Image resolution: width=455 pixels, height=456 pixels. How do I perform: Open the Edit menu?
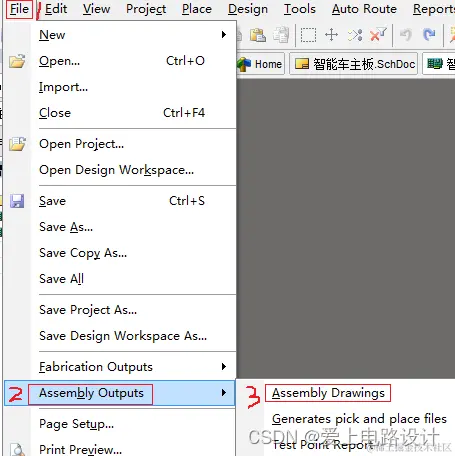tap(56, 9)
